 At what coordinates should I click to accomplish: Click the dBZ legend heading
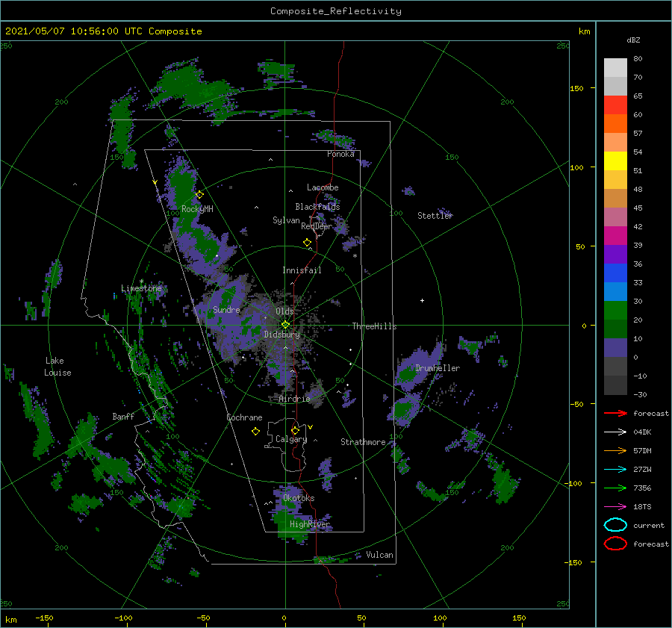633,40
